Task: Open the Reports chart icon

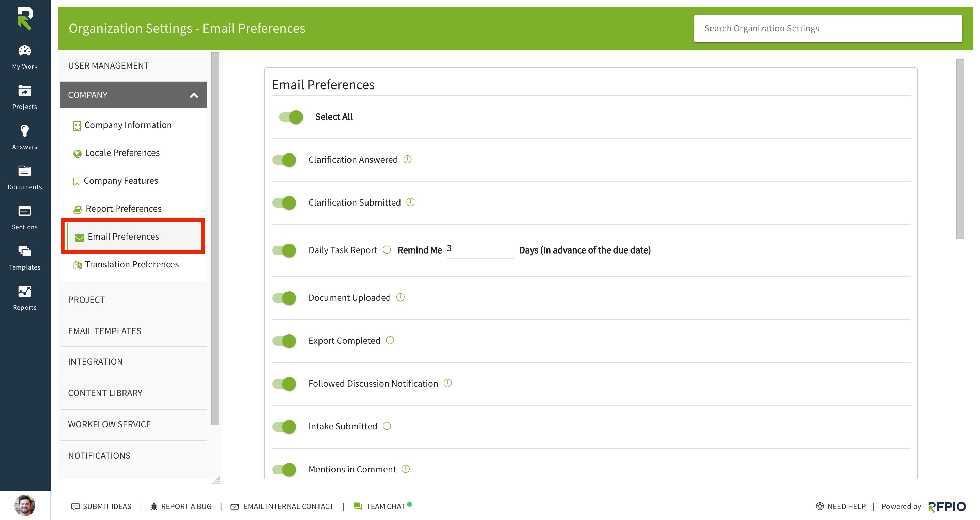Action: [x=25, y=291]
